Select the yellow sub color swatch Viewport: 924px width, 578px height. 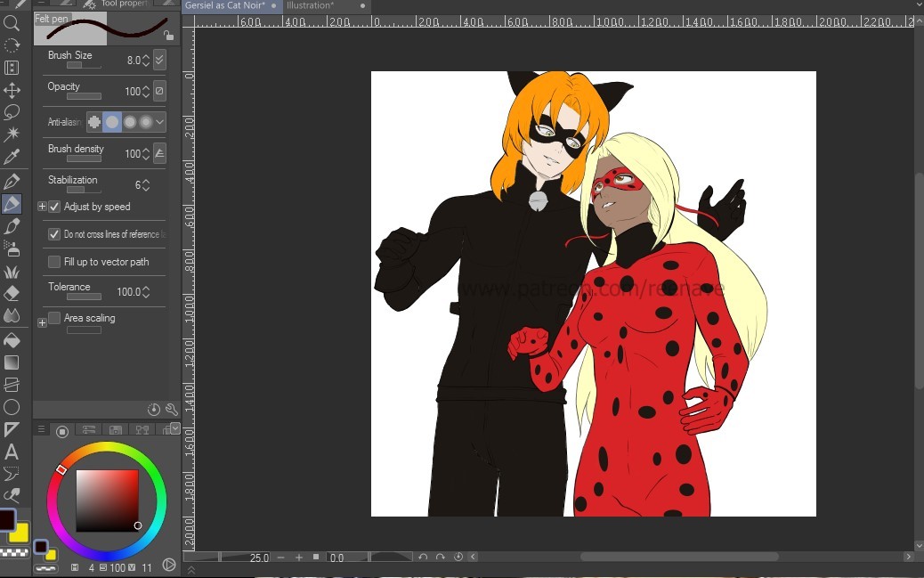coord(19,532)
